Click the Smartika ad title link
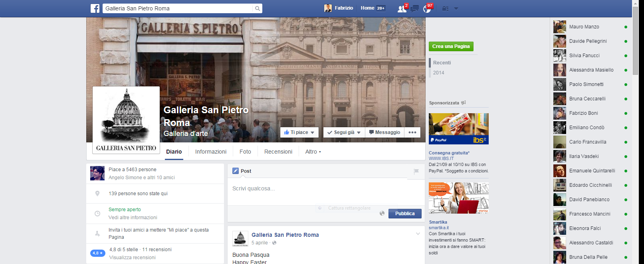Image resolution: width=644 pixels, height=264 pixels. (438, 222)
